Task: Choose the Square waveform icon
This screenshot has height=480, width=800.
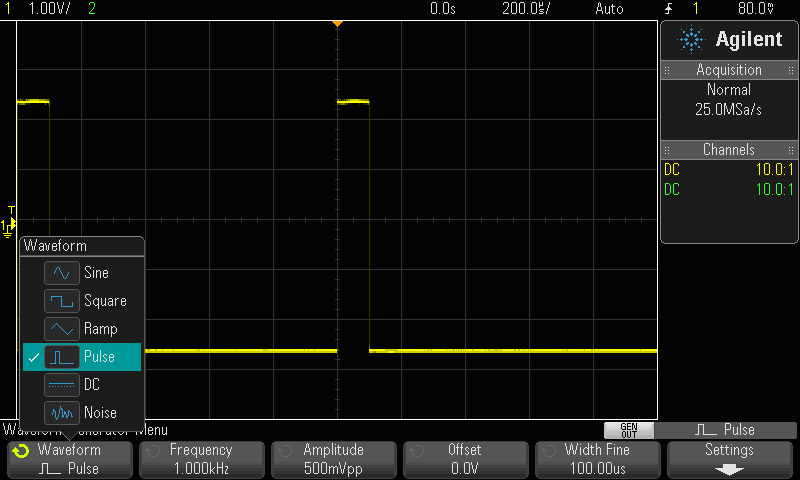Action: coord(62,301)
